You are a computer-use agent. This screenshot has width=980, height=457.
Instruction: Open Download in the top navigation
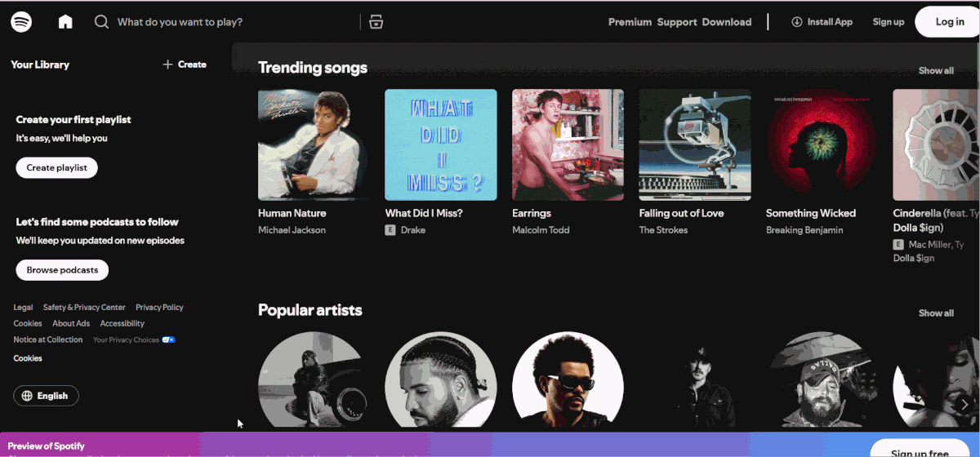pyautogui.click(x=727, y=22)
